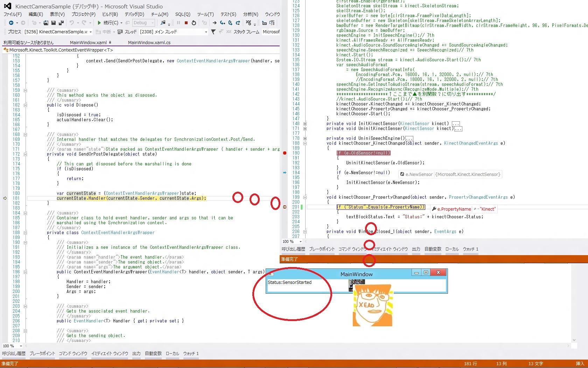Switch to the MainWindow.xaml tab
This screenshot has width=588, height=368.
88,42
